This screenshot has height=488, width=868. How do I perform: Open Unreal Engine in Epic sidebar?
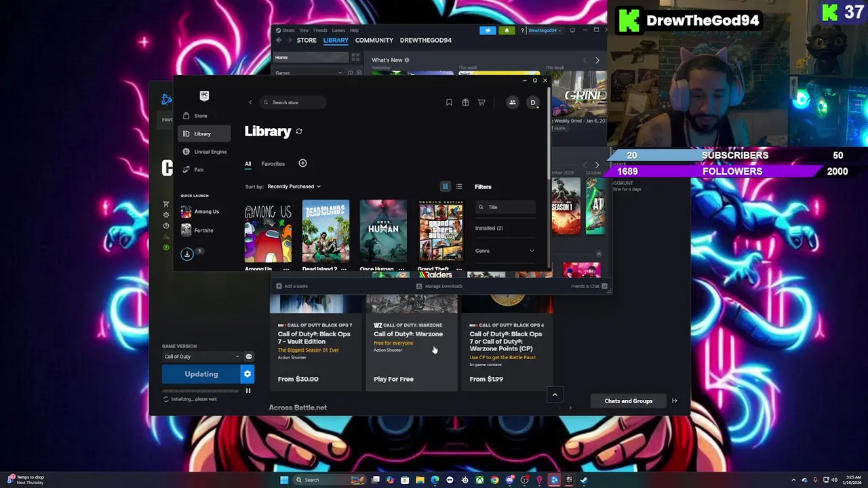point(204,152)
